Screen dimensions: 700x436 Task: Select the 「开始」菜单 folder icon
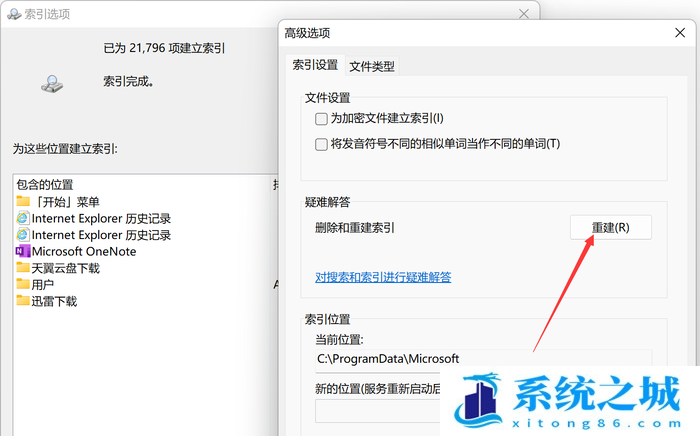tap(23, 201)
